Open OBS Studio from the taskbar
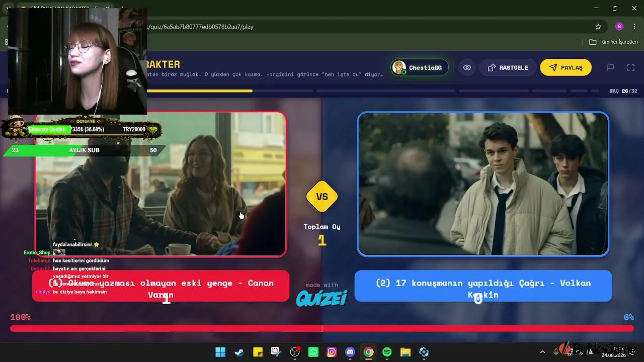The width and height of the screenshot is (644, 362). [x=295, y=352]
